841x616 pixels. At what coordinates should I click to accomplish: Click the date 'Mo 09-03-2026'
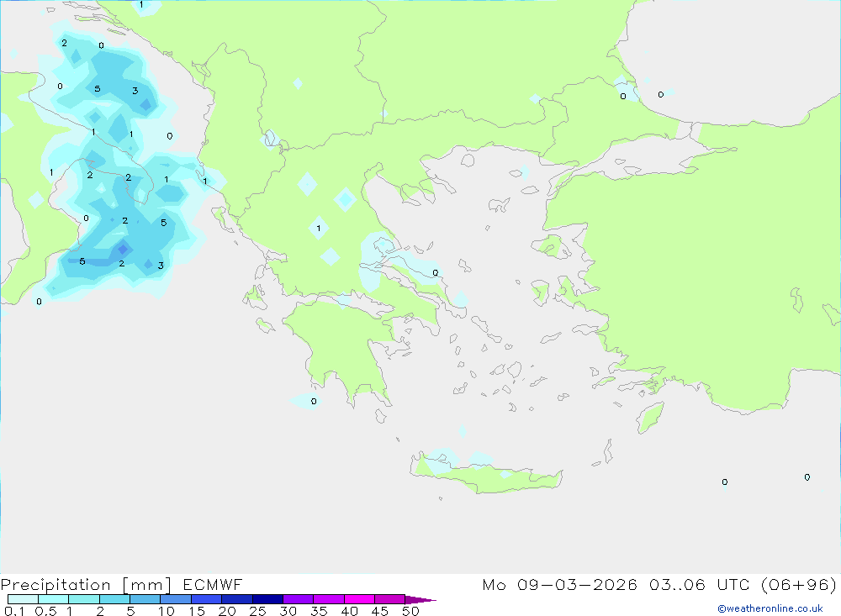[x=559, y=584]
